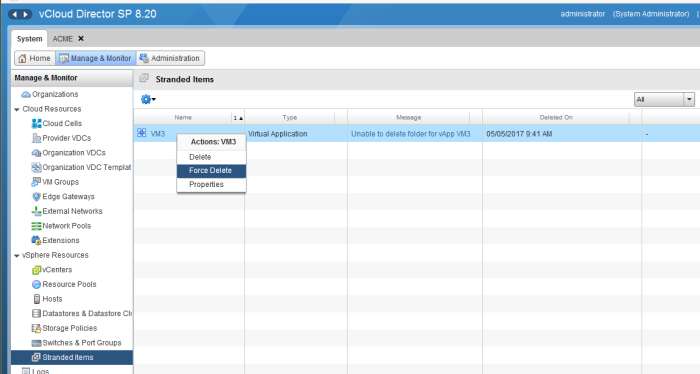
Task: Click the Organization VDC Templates icon
Action: (37, 167)
